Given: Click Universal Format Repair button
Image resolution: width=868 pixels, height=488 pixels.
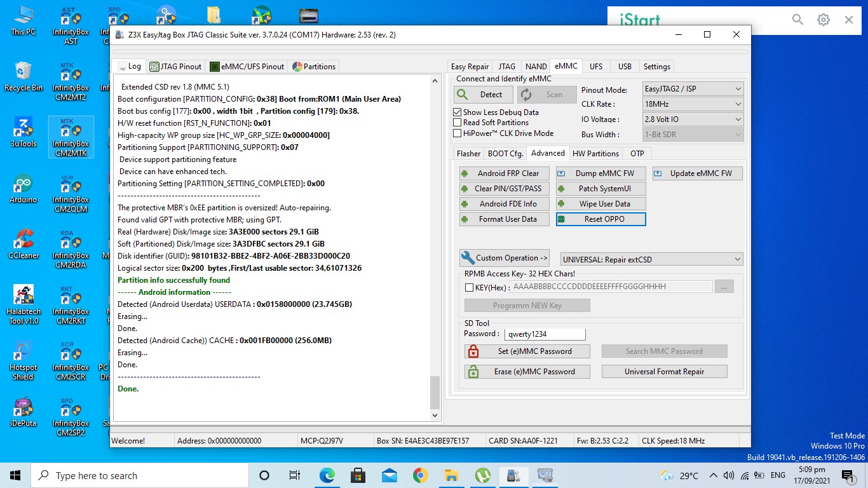Looking at the screenshot, I should point(665,372).
